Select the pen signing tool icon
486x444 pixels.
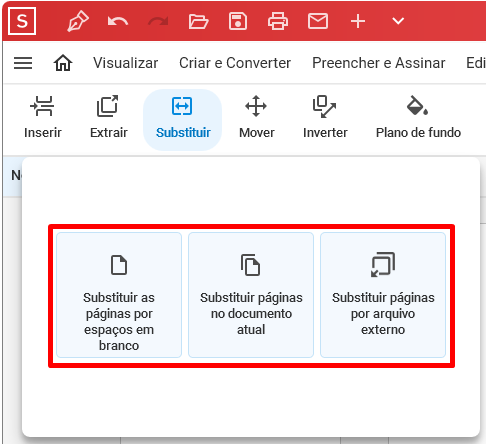(x=78, y=21)
